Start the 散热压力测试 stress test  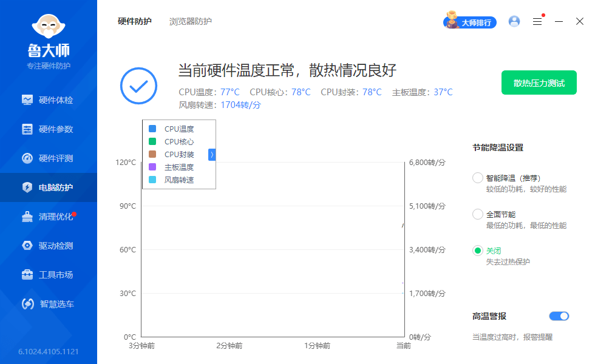click(539, 83)
